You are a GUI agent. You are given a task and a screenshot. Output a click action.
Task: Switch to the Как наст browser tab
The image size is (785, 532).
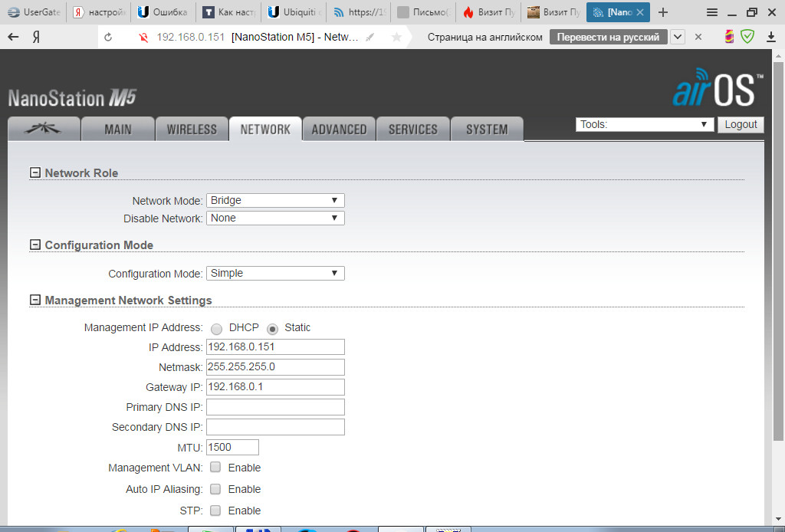(x=228, y=12)
